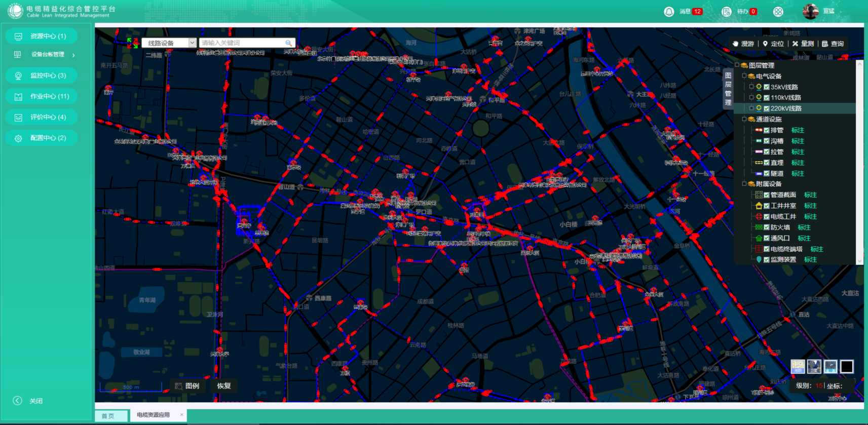This screenshot has width=868, height=425.
Task: Uncheck the 35kV线路 layer checkbox
Action: (x=767, y=87)
